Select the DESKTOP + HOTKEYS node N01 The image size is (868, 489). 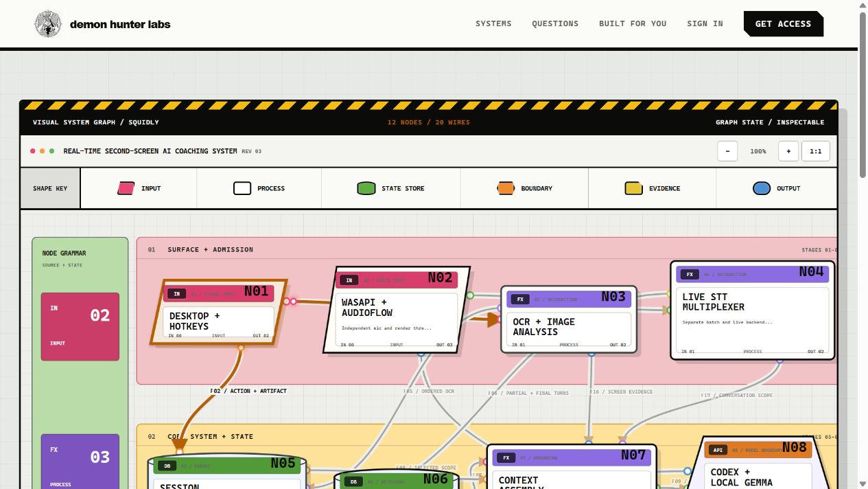pos(218,312)
